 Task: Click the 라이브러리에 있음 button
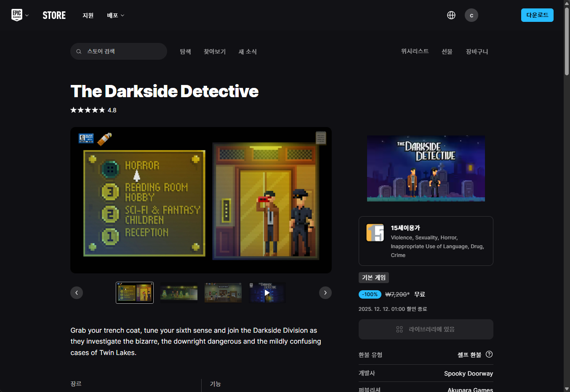(x=426, y=329)
